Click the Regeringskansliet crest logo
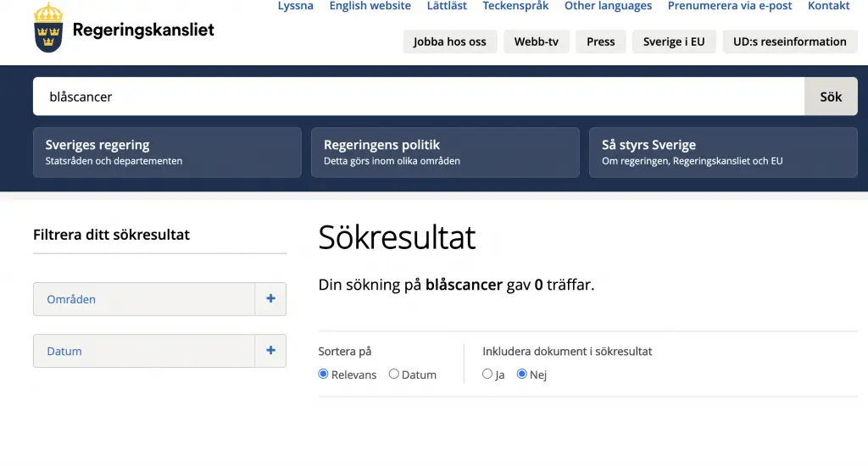This screenshot has width=868, height=466. [x=48, y=28]
